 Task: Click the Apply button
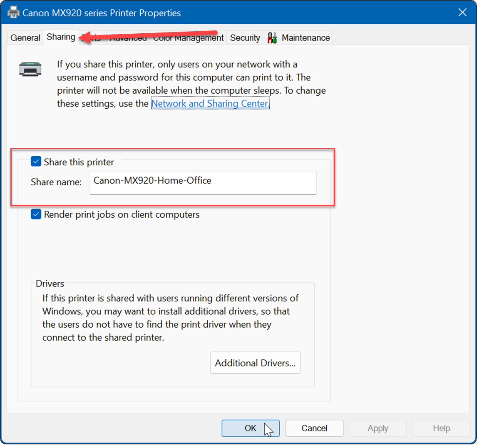(x=378, y=428)
